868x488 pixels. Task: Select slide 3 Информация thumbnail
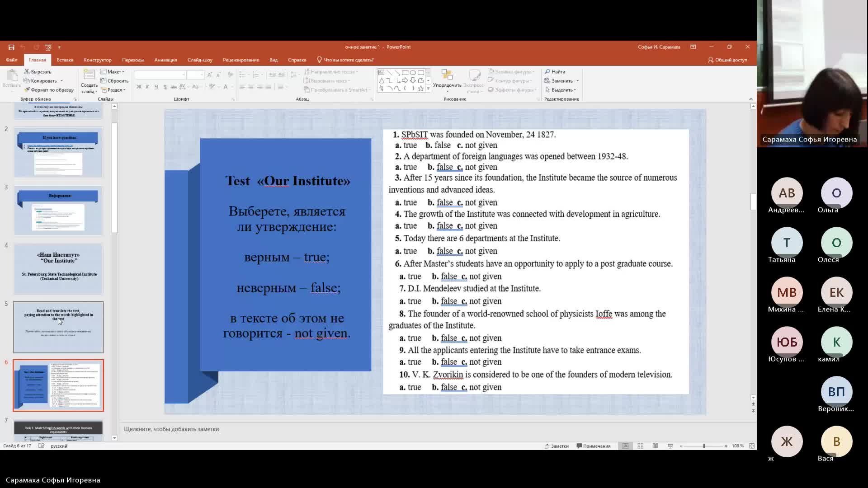pos(59,210)
